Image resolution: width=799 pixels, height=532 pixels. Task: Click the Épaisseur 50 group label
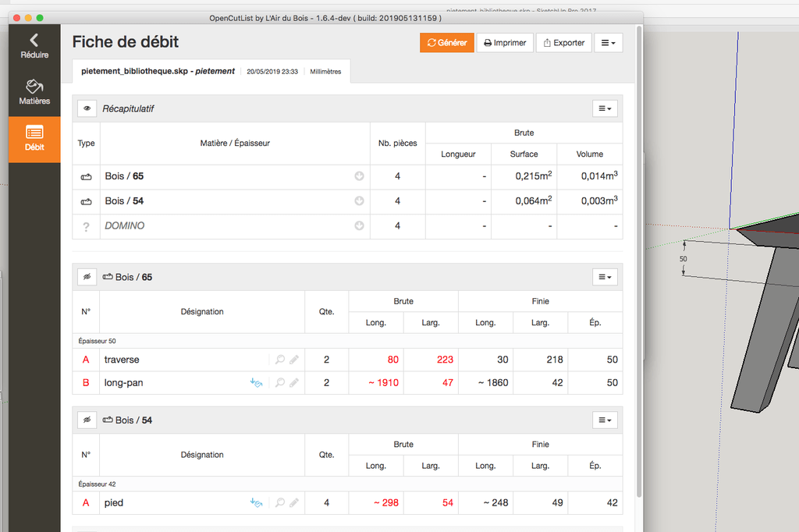[x=97, y=341]
